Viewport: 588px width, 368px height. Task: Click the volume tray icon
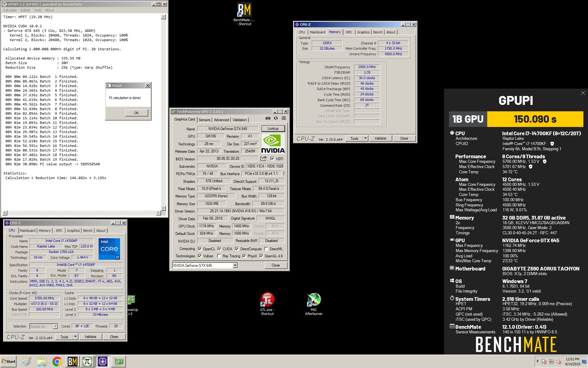pyautogui.click(x=559, y=362)
